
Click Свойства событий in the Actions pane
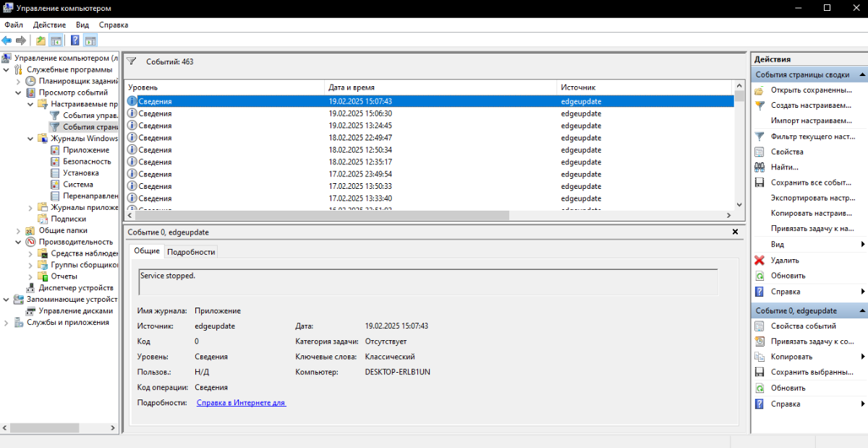pos(803,326)
